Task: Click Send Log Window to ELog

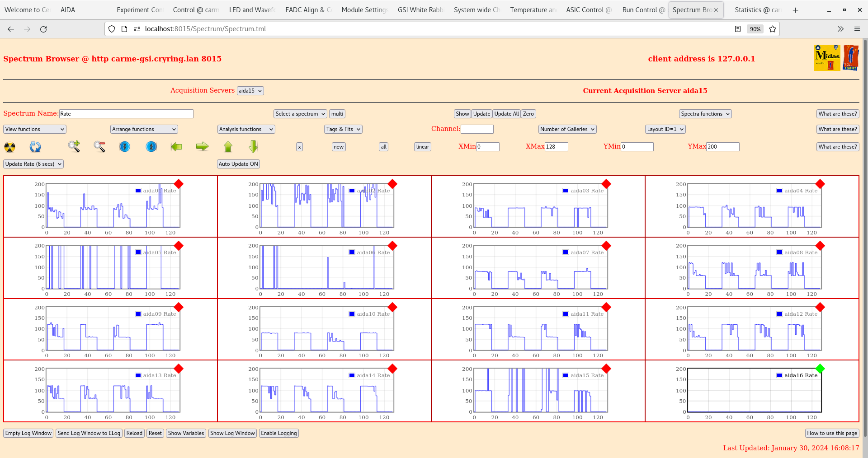Action: pyautogui.click(x=89, y=433)
